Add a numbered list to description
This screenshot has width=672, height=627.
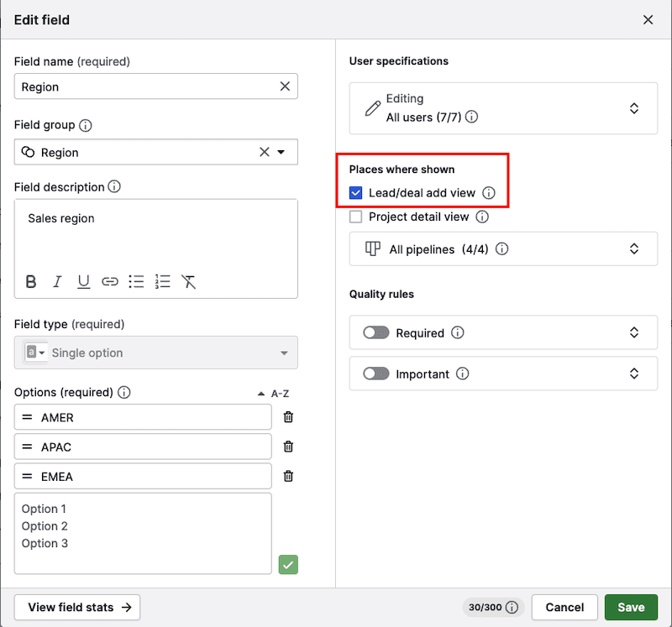pos(163,282)
